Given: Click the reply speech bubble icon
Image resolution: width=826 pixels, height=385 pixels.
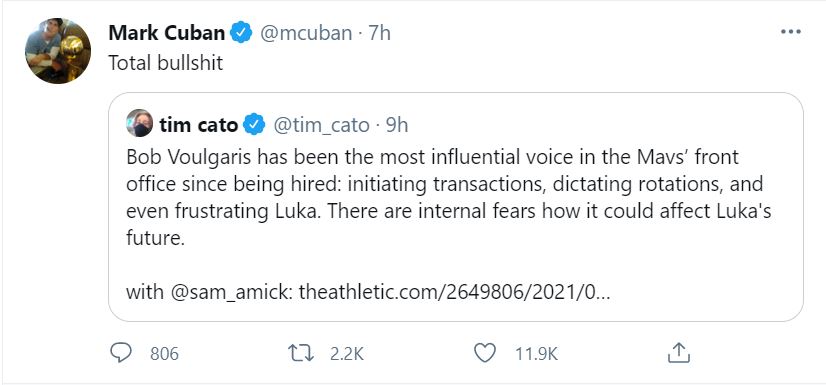Looking at the screenshot, I should tap(121, 353).
